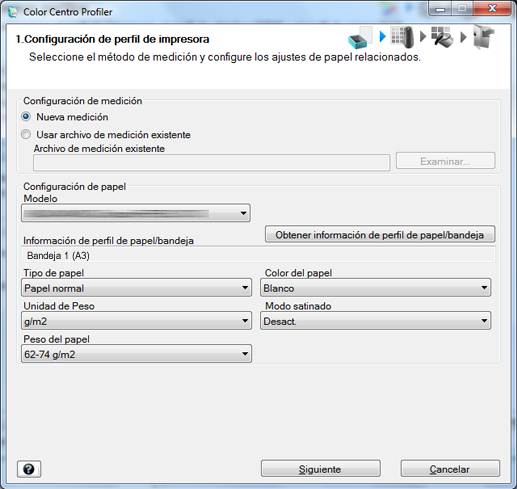Close the Color Centro Profiler window

492,9
